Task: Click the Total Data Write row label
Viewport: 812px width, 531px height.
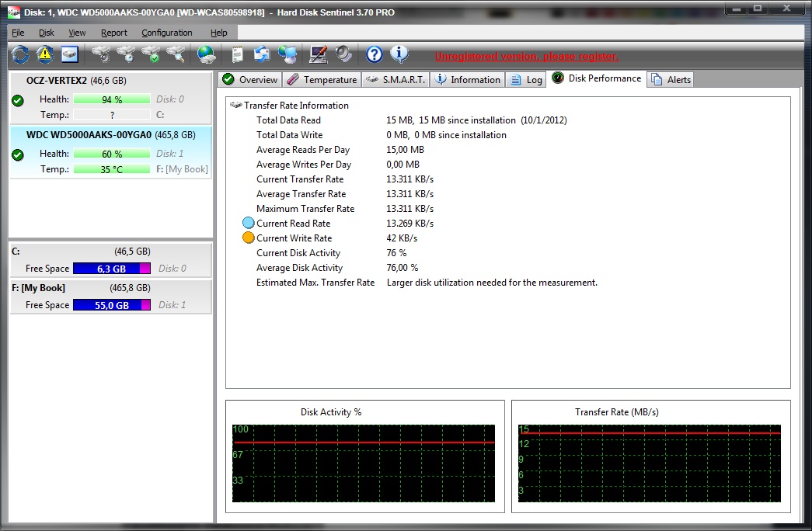Action: 290,135
